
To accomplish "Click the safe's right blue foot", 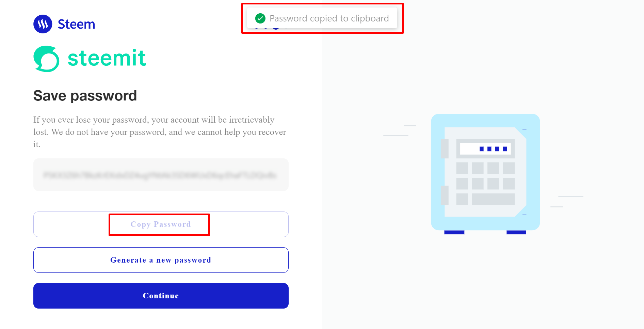I will [x=516, y=232].
